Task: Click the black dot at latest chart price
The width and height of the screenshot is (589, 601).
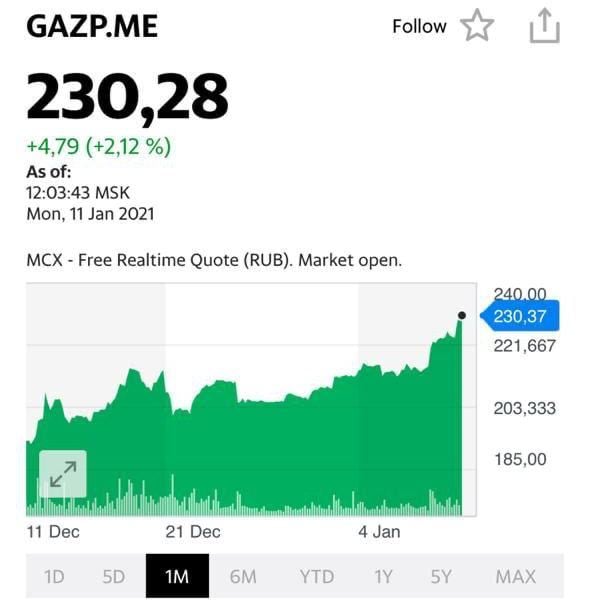Action: coord(462,315)
